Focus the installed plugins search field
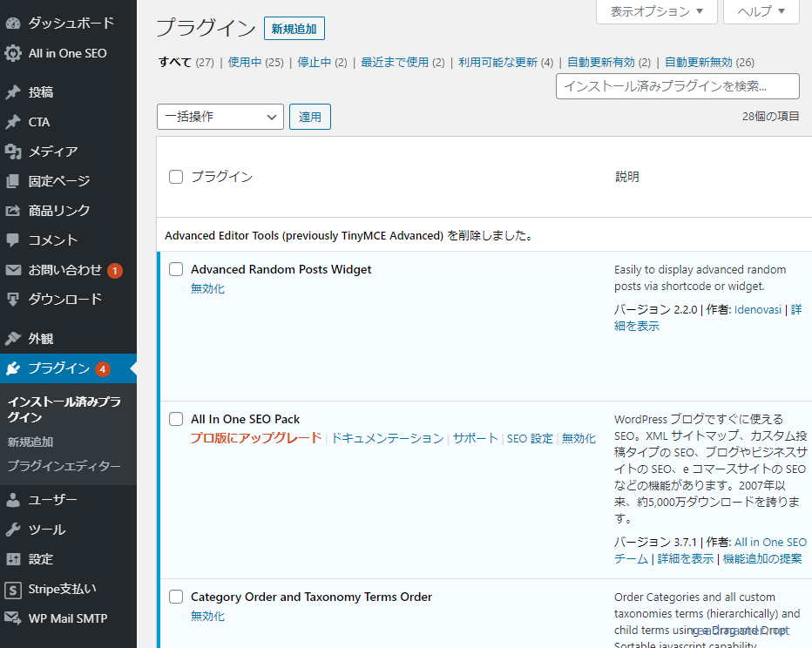 [677, 86]
